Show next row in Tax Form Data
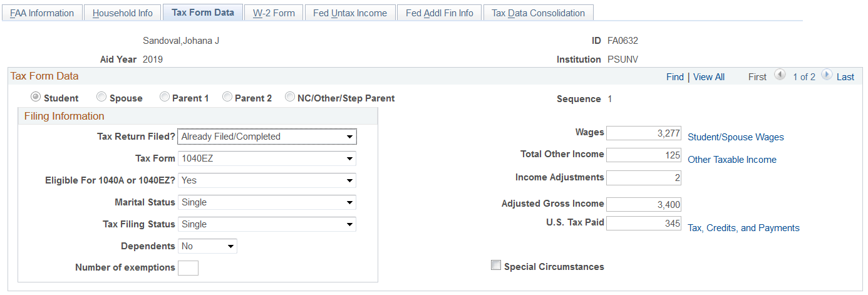The width and height of the screenshot is (868, 295). click(x=827, y=76)
